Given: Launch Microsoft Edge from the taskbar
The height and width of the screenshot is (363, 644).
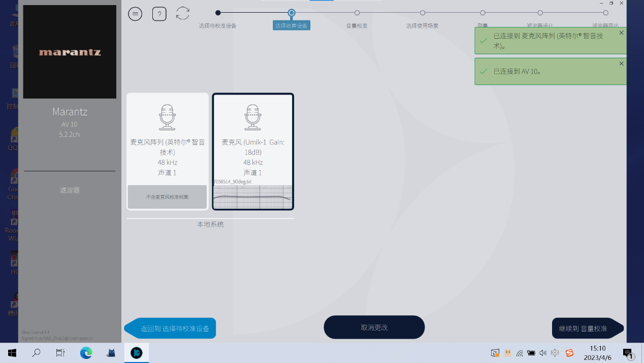Looking at the screenshot, I should coord(86,353).
